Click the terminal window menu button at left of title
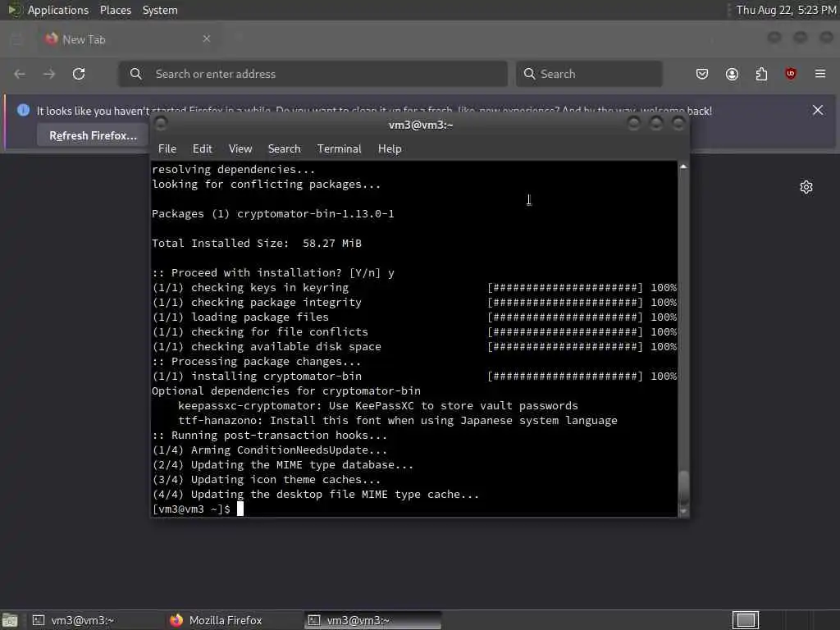Image resolution: width=840 pixels, height=630 pixels. (x=161, y=124)
